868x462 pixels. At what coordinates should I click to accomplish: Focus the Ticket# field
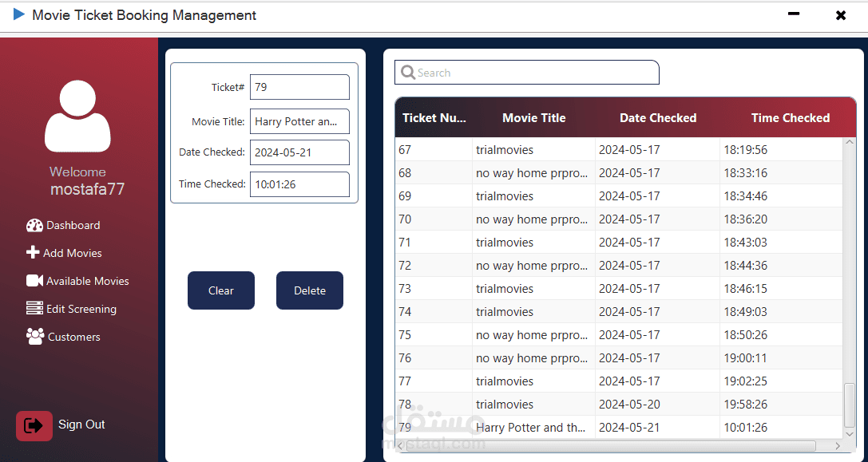tap(299, 87)
